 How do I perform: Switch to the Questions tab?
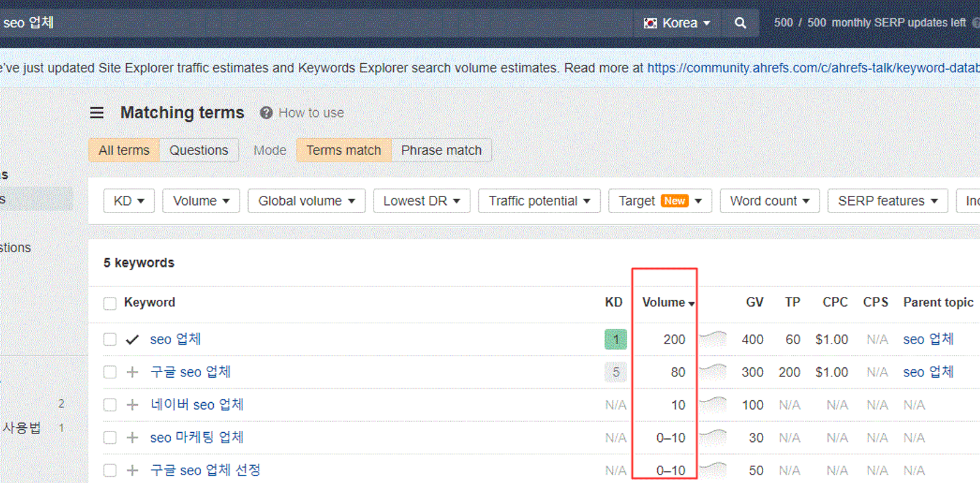[x=199, y=150]
